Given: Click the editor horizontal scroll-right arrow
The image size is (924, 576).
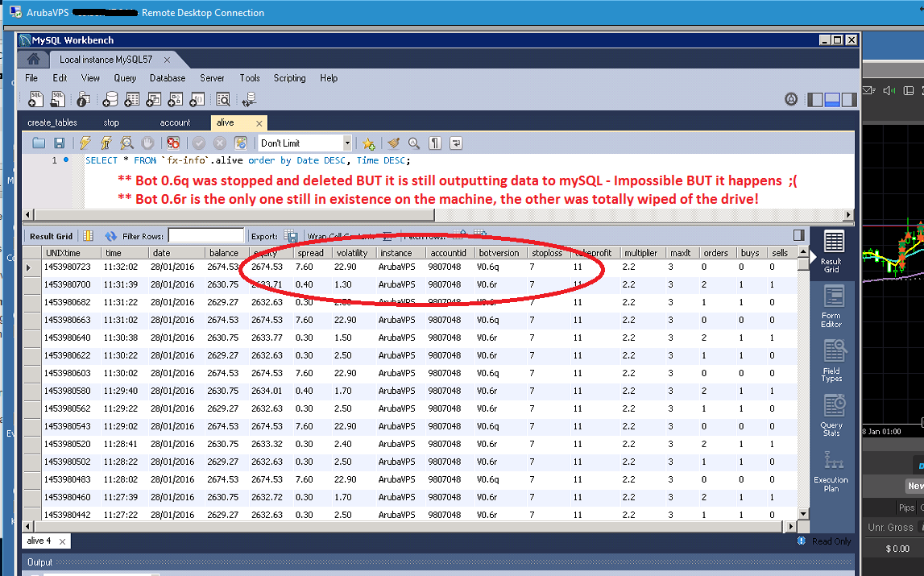Looking at the screenshot, I should click(848, 214).
